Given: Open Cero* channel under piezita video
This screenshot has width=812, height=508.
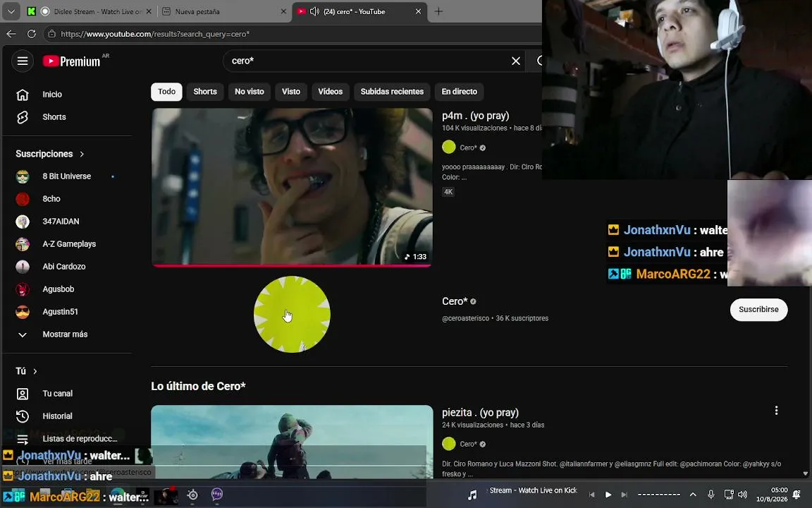Looking at the screenshot, I should (468, 445).
